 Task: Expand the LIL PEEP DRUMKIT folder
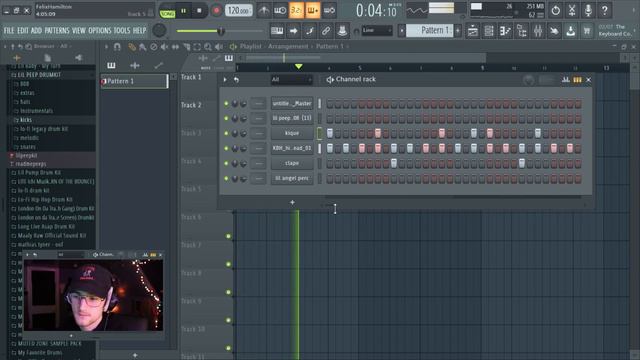pyautogui.click(x=39, y=75)
